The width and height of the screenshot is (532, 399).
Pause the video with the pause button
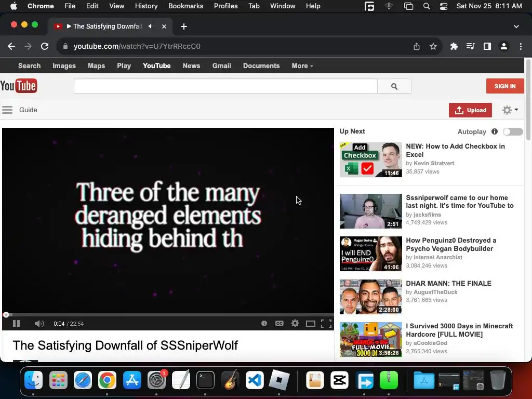(16, 324)
